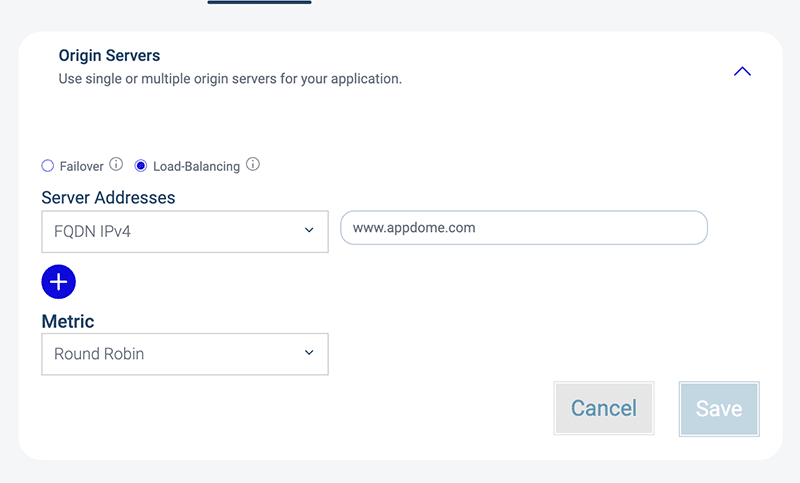Click the Metric field label

(x=68, y=321)
